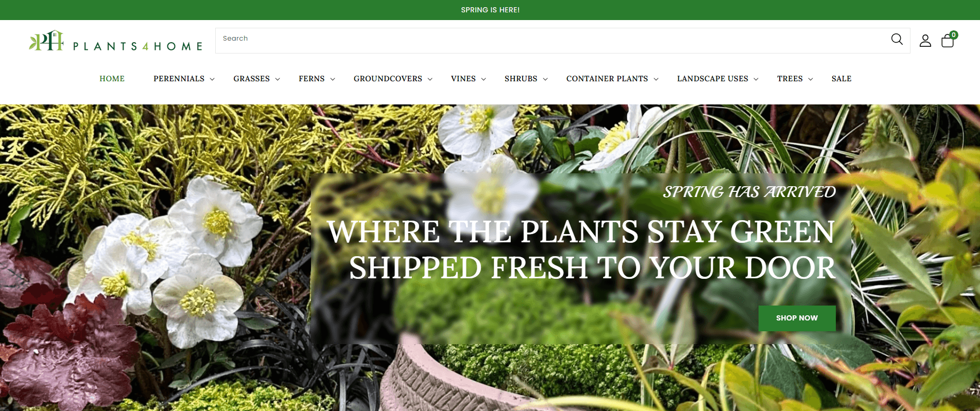
Task: Open the Container Plants menu
Action: click(x=607, y=79)
